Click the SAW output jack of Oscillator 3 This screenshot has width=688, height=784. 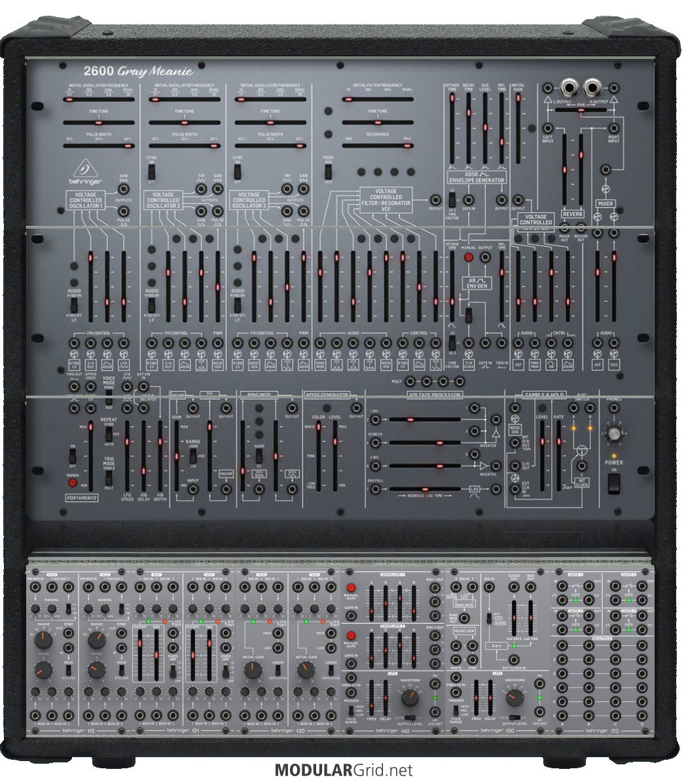coord(303,189)
